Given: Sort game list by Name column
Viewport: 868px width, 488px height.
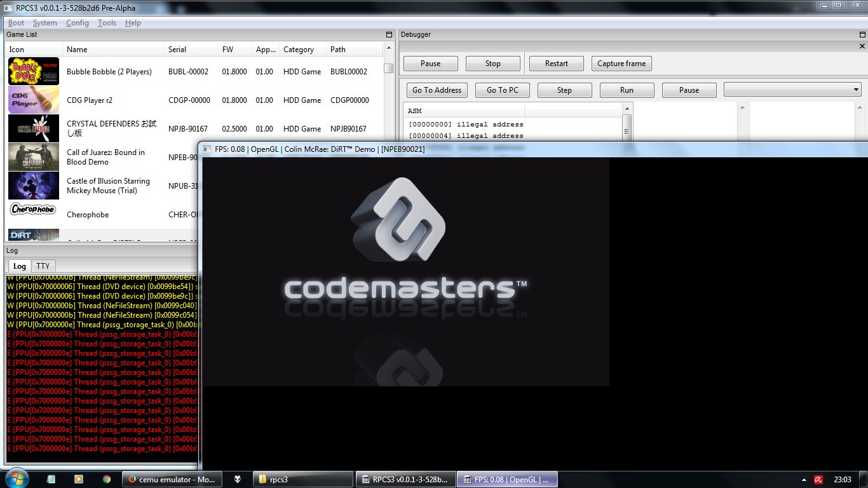Looking at the screenshot, I should pos(113,50).
